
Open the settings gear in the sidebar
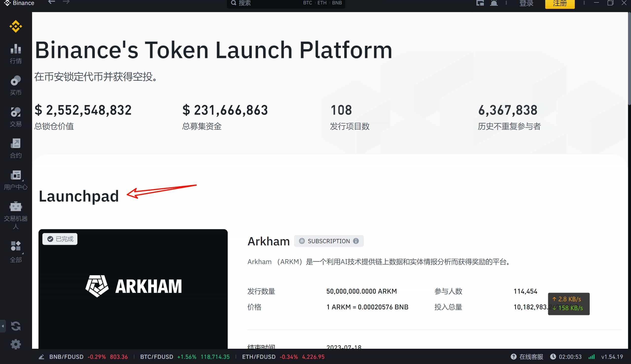(16, 344)
